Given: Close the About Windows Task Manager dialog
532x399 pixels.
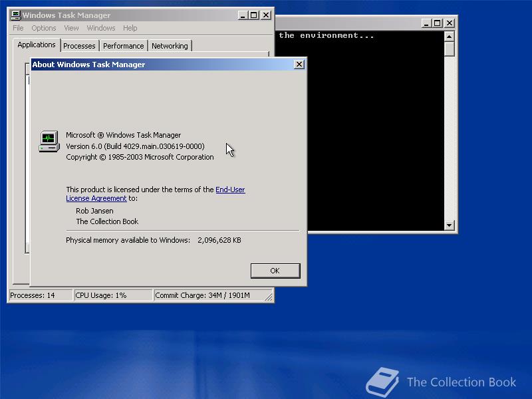Looking at the screenshot, I should click(x=299, y=64).
